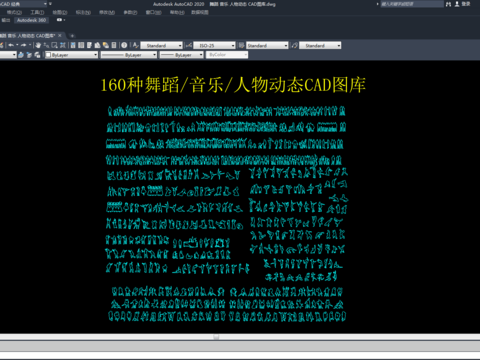Image resolution: width=480 pixels, height=360 pixels.
Task: Click the Dimension Style icon
Action: (189, 45)
